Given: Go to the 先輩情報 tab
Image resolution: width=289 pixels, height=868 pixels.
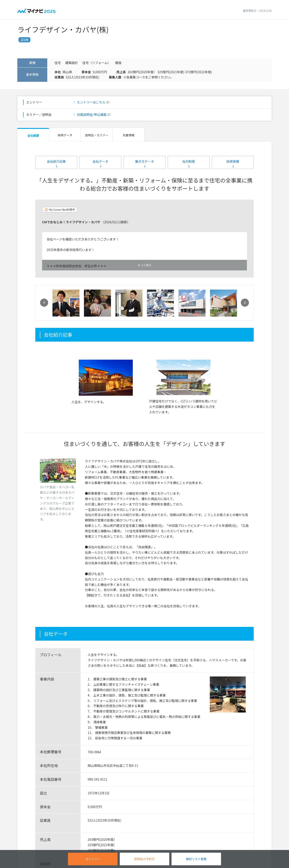Looking at the screenshot, I should point(129,135).
